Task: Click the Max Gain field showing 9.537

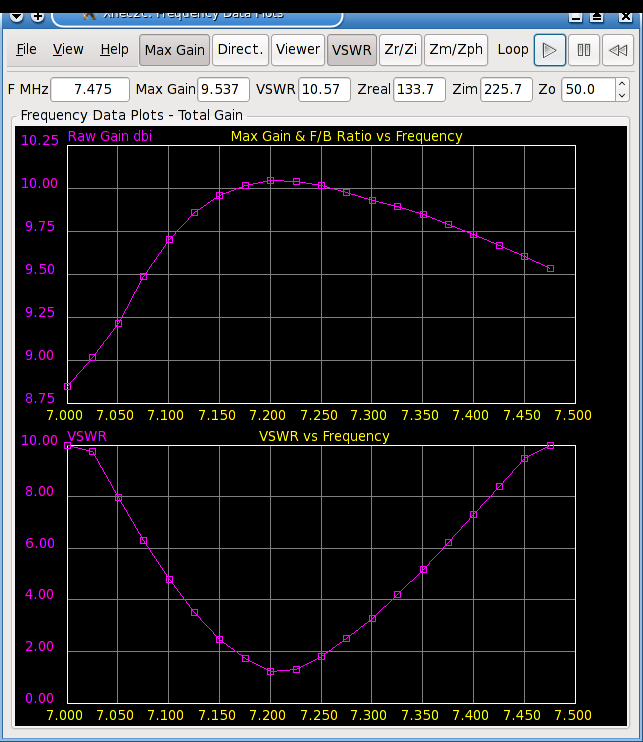Action: click(x=223, y=89)
